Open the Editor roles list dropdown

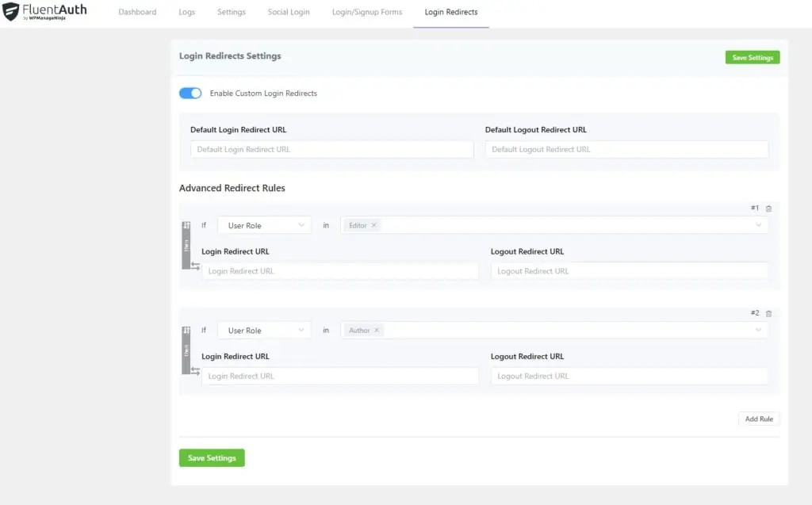(760, 225)
